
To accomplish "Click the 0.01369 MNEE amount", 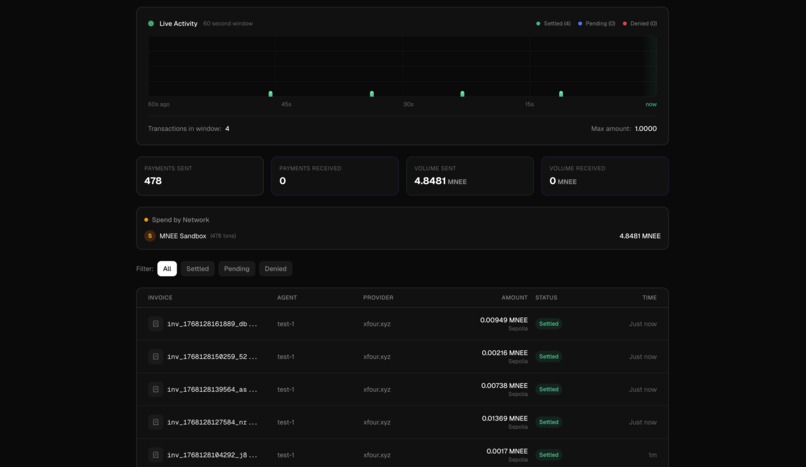I will (504, 419).
